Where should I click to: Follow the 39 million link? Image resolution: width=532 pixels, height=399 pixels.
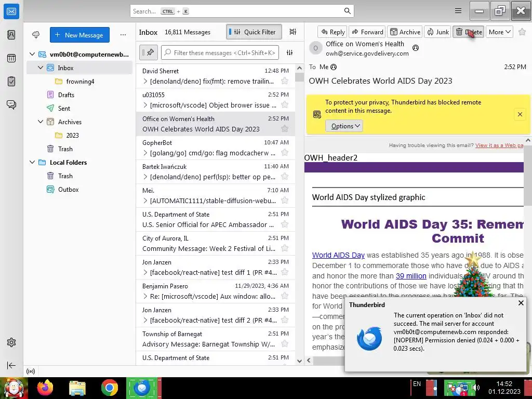click(x=411, y=276)
